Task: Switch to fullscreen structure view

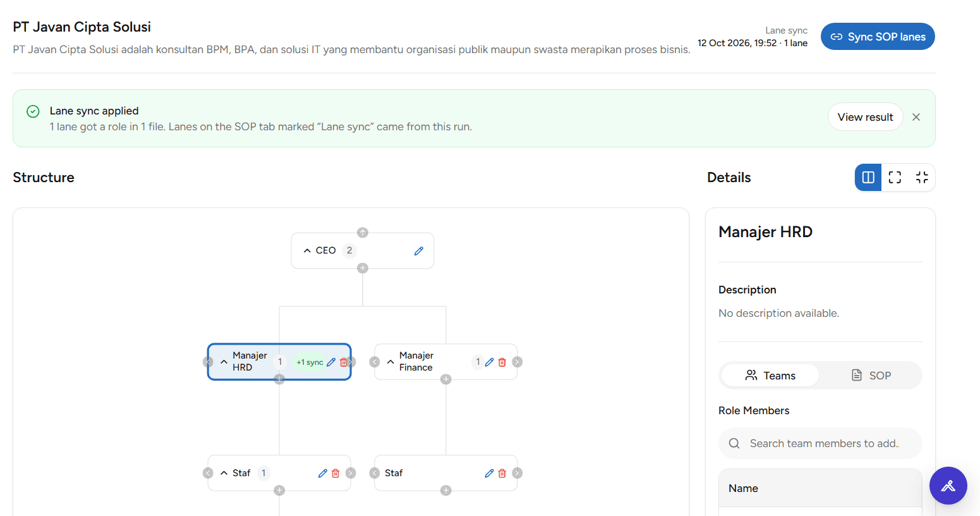Action: 895,177
